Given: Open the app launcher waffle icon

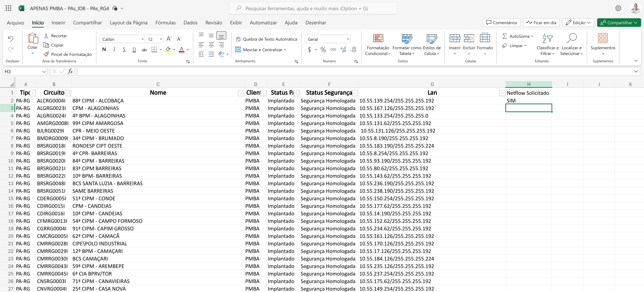Looking at the screenshot, I should (x=8, y=8).
